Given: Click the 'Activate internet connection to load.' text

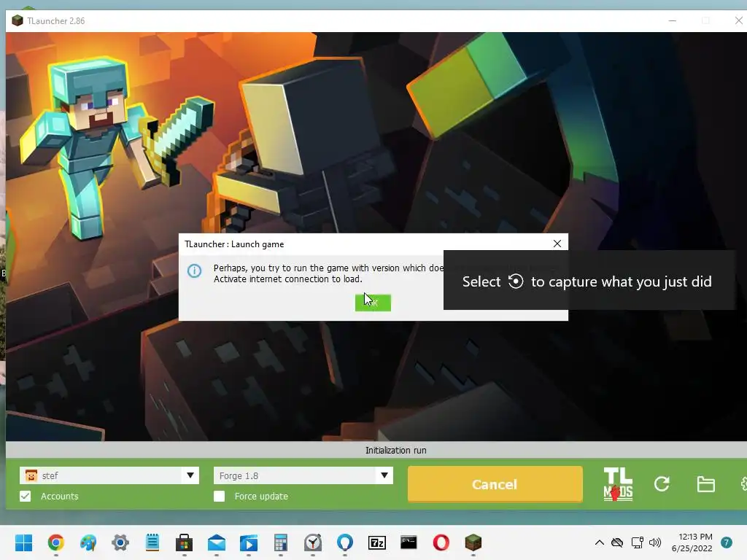Looking at the screenshot, I should (x=287, y=279).
